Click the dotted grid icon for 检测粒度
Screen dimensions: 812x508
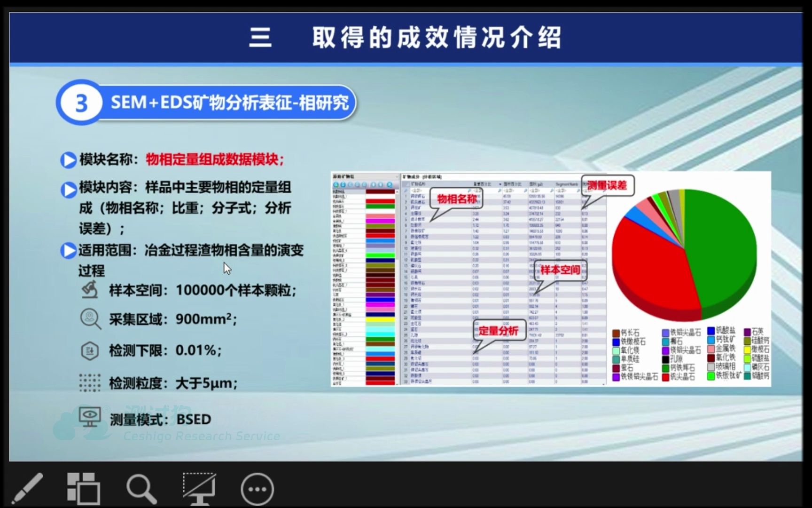(x=90, y=383)
